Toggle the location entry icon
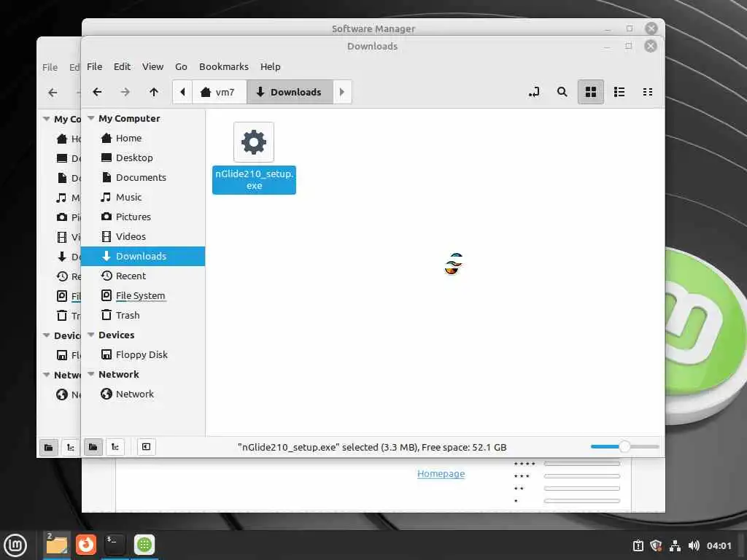This screenshot has height=560, width=747. point(534,92)
